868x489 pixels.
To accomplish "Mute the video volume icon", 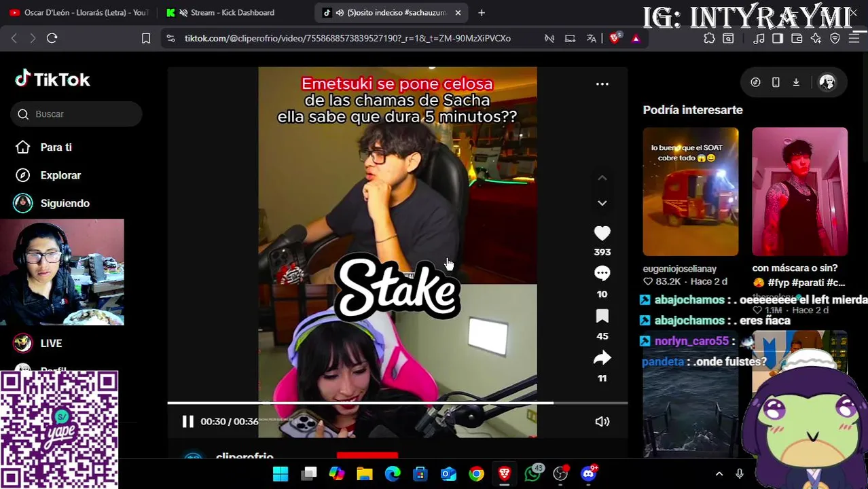I will pyautogui.click(x=602, y=422).
